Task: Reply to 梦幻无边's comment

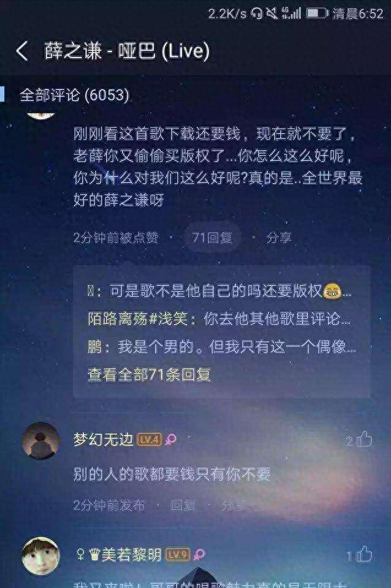Action: click(x=183, y=505)
